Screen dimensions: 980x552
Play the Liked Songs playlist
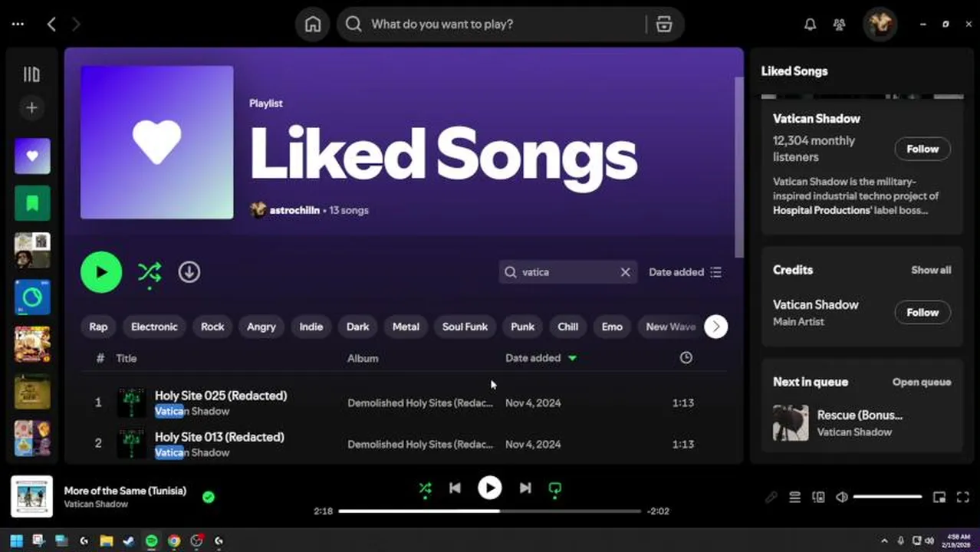pos(101,272)
